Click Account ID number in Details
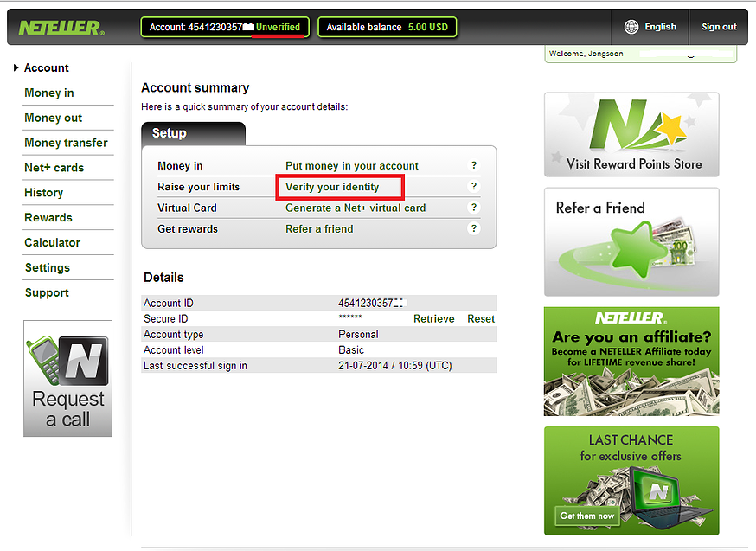Viewport: 756px width, 551px height. point(372,304)
